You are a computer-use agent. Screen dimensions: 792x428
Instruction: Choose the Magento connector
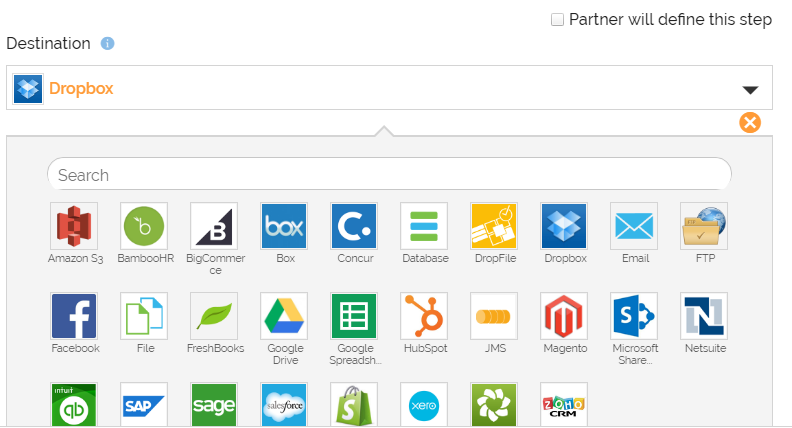tap(564, 316)
